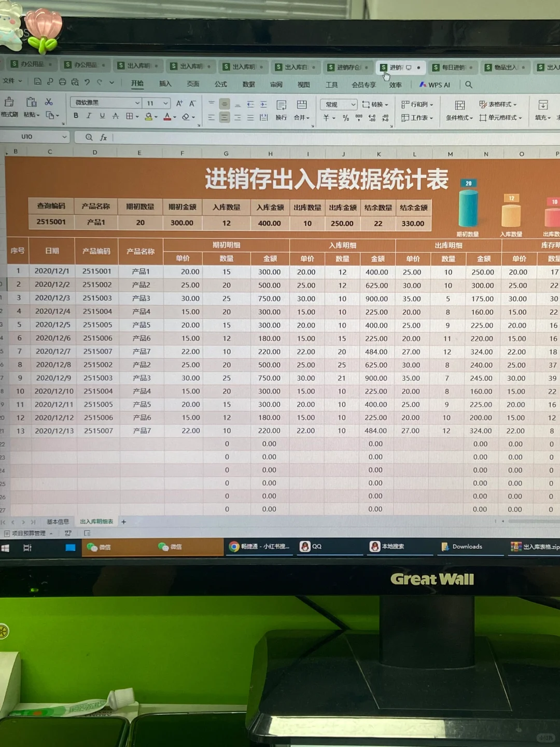Click the Fill color bucket swatch
Viewport: 560px width, 747px height.
(x=148, y=117)
